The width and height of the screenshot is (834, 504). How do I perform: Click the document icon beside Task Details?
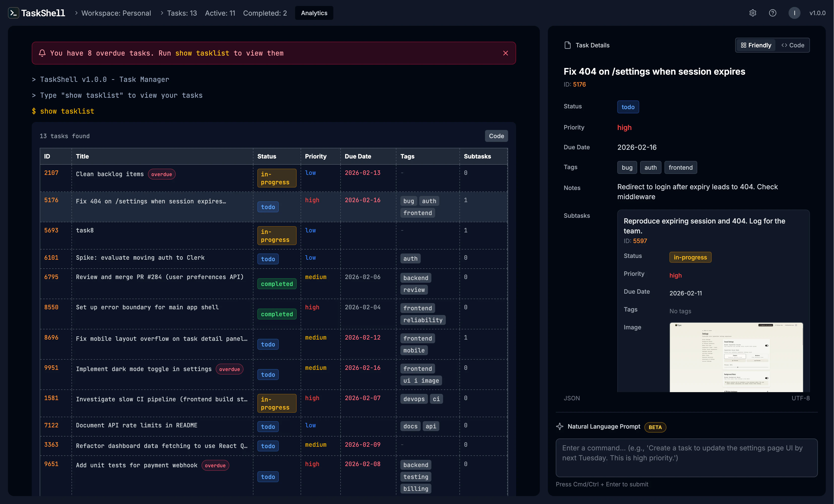(567, 45)
